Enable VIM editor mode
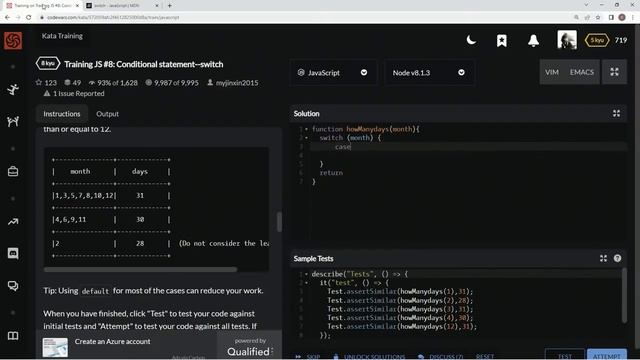This screenshot has width=640, height=360. [x=552, y=72]
